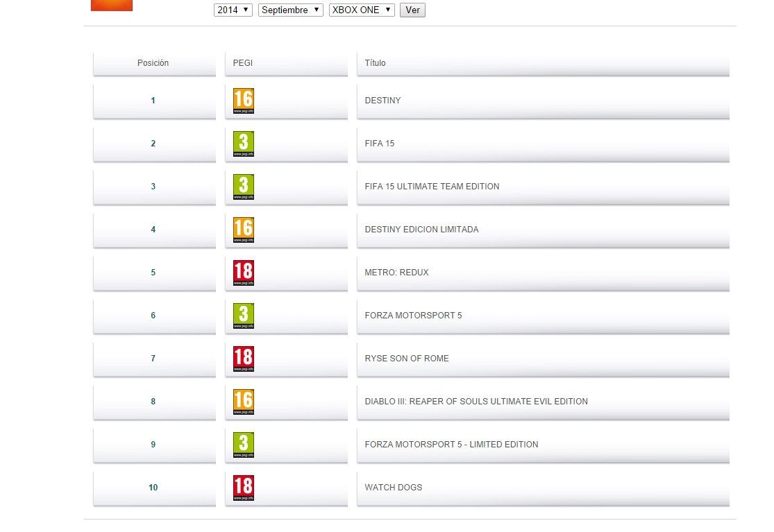Click the PEGI 16 icon beside DESTINY
This screenshot has height=532, width=774.
tap(244, 101)
